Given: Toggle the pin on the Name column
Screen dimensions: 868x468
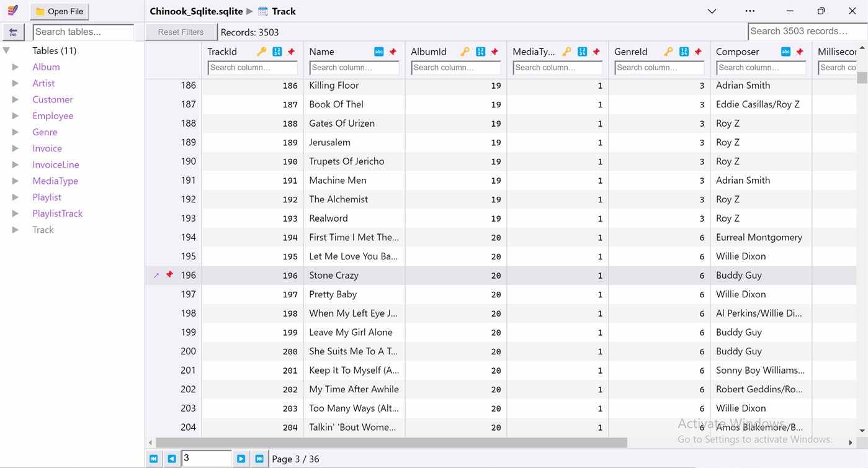Looking at the screenshot, I should tap(393, 52).
